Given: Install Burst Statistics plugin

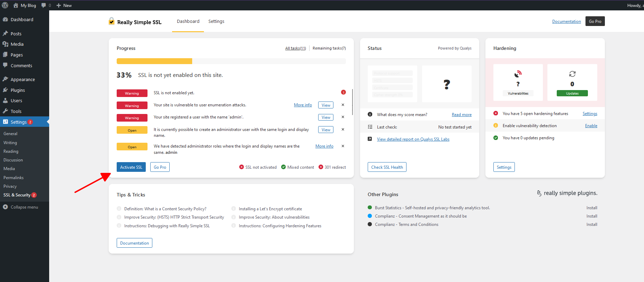Looking at the screenshot, I should (592, 208).
